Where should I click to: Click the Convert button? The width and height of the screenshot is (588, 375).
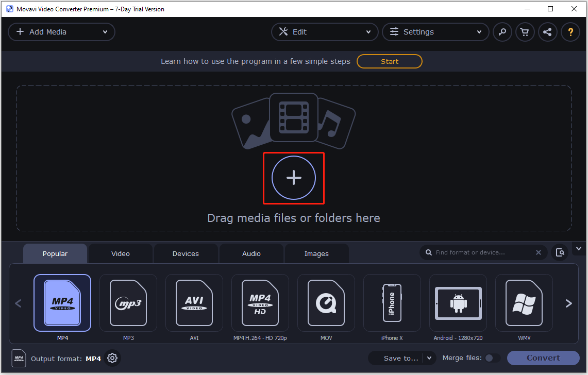pos(543,358)
